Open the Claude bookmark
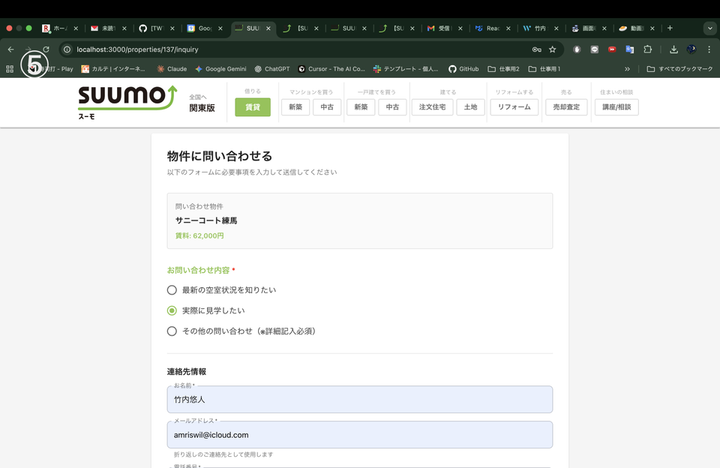The height and width of the screenshot is (468, 720). coord(171,69)
